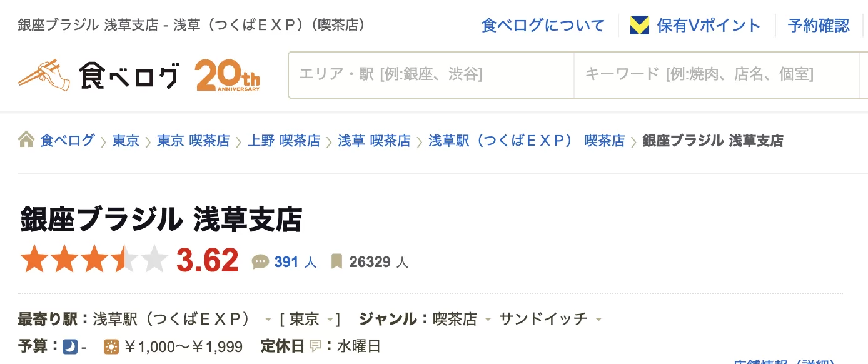Click the lunch budget sun icon
Image resolution: width=868 pixels, height=364 pixels.
(x=111, y=346)
